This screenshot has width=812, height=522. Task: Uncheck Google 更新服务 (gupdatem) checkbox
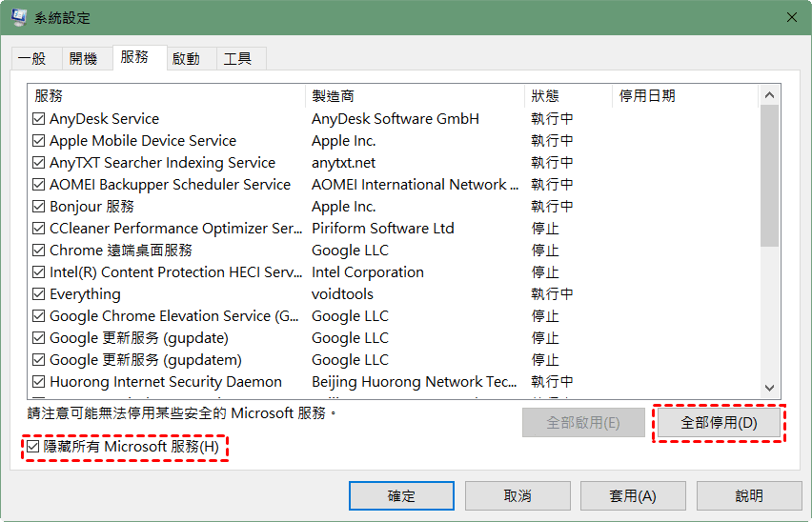pyautogui.click(x=38, y=359)
